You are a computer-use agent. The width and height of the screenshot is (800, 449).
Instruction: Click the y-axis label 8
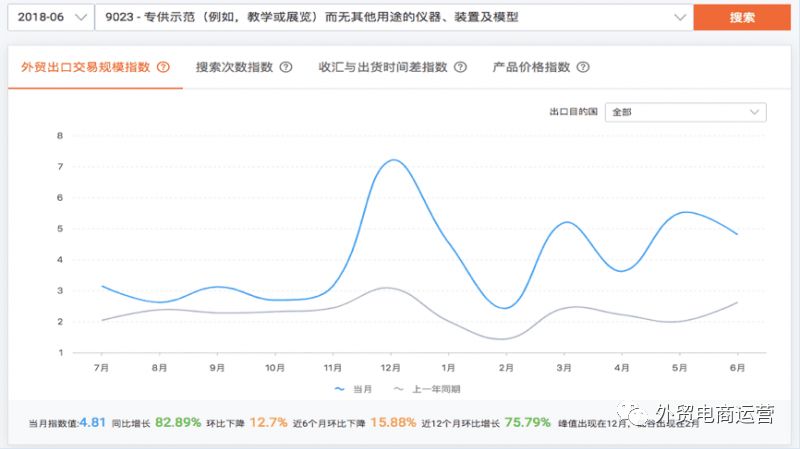[x=60, y=136]
